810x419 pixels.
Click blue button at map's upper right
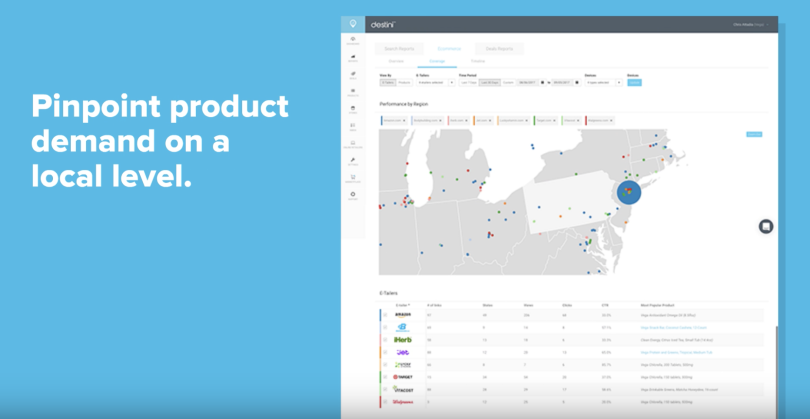pos(754,134)
